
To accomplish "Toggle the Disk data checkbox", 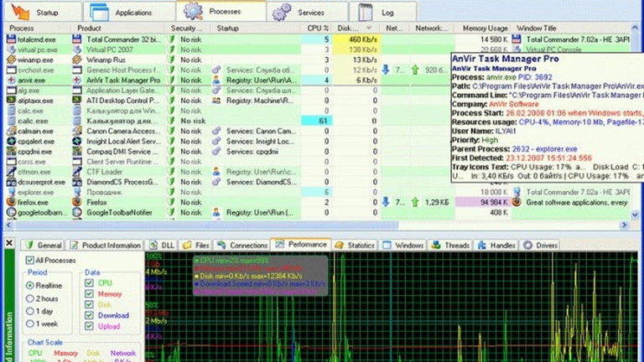I will pos(89,304).
